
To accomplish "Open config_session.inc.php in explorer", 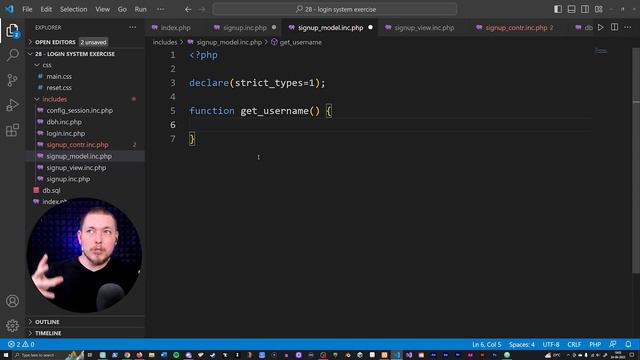I will click(85, 111).
